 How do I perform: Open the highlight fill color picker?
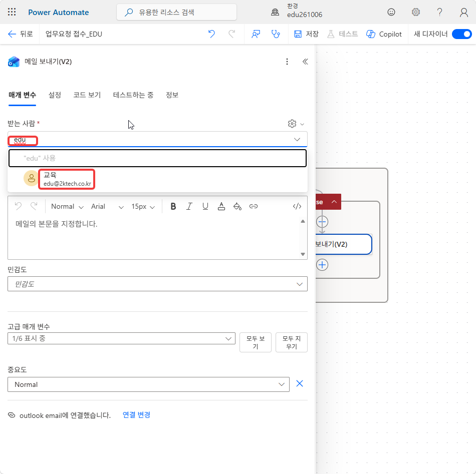coord(237,207)
